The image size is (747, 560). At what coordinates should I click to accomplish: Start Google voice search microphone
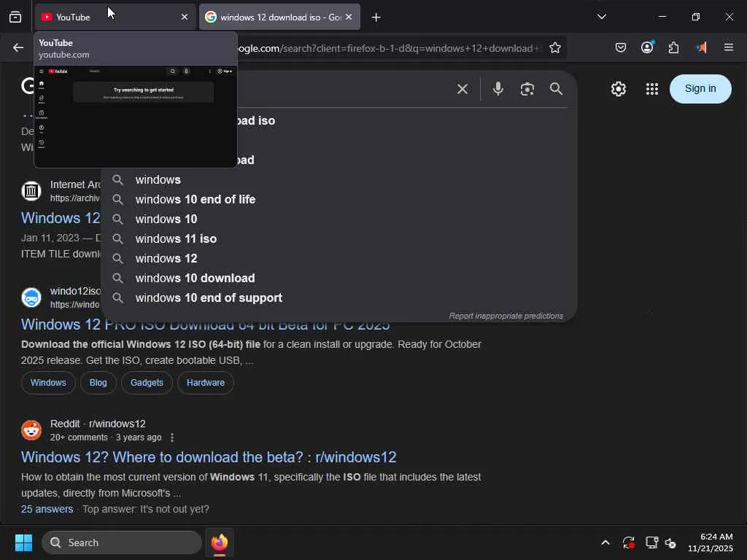pyautogui.click(x=498, y=89)
